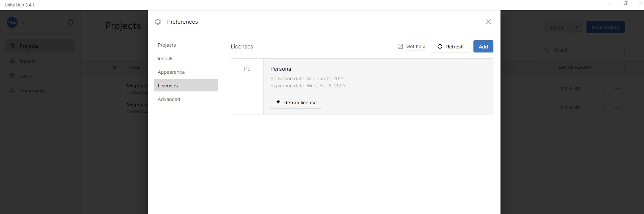Viewport: 644px width, 214px height.
Task: Open settings gear in Hub sidebar
Action: (70, 22)
